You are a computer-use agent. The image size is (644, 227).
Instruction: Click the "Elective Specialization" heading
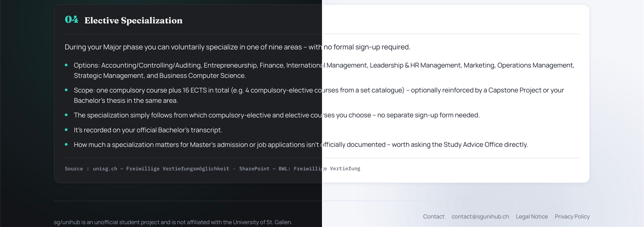tap(133, 20)
